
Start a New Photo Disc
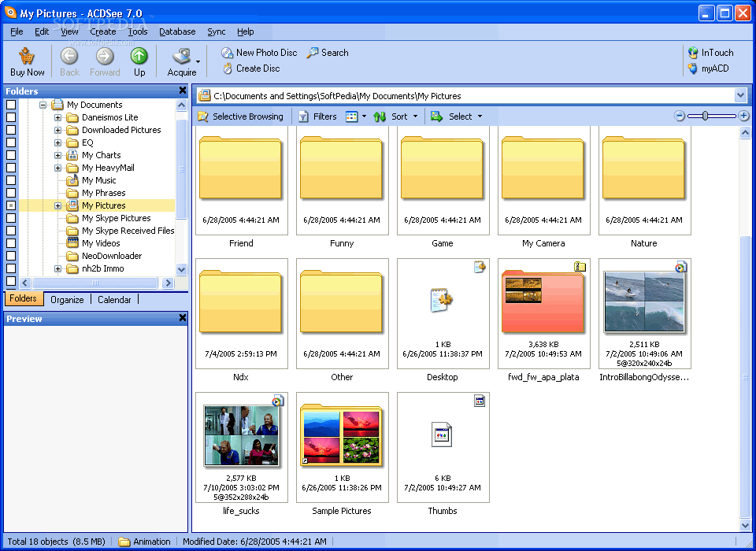tap(259, 53)
